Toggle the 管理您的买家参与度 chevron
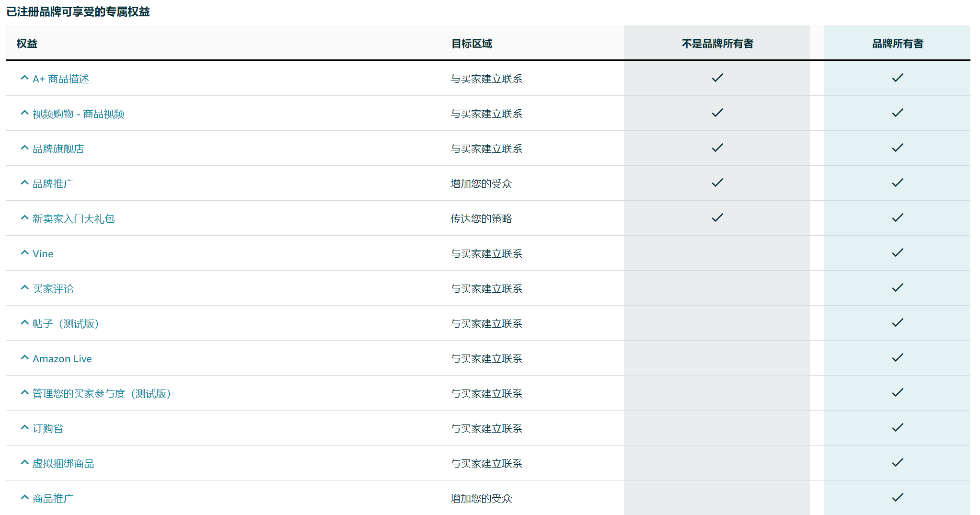The width and height of the screenshot is (980, 515). coord(25,392)
